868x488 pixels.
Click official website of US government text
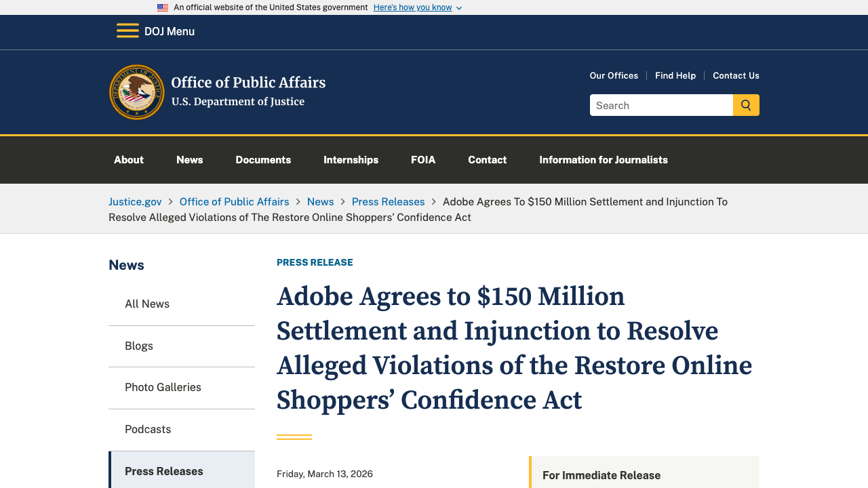[271, 7]
